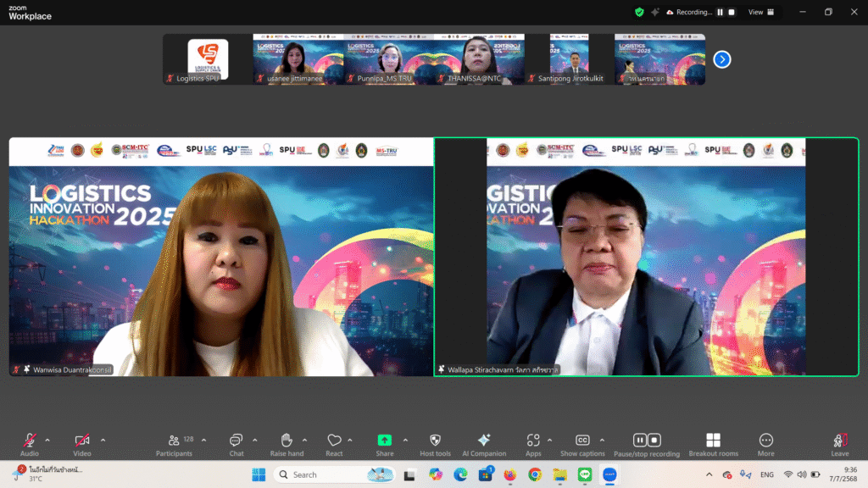This screenshot has width=868, height=488.
Task: Open the clock and date flyout
Action: click(843, 474)
